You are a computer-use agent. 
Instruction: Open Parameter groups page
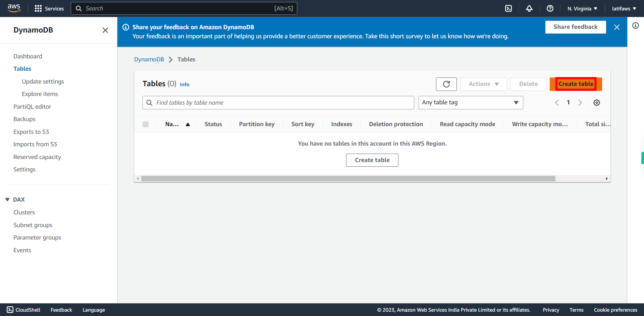pyautogui.click(x=37, y=238)
